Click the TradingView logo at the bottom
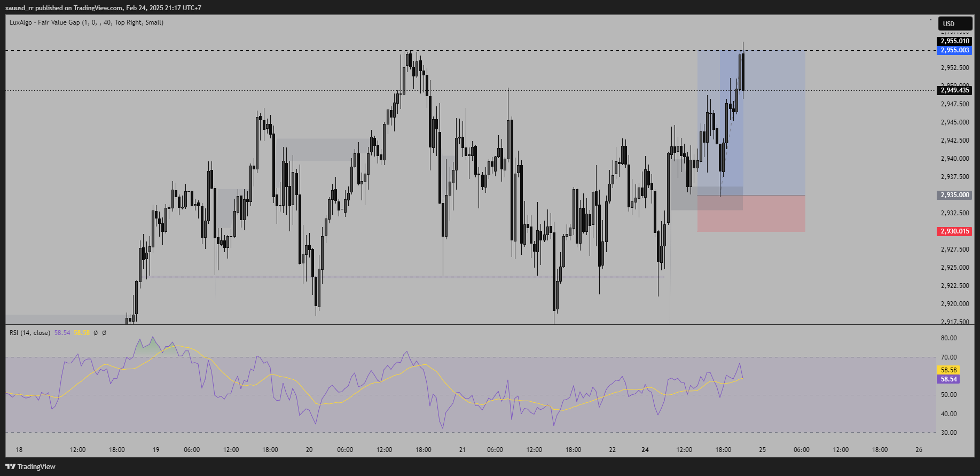The height and width of the screenshot is (476, 980). tap(31, 466)
